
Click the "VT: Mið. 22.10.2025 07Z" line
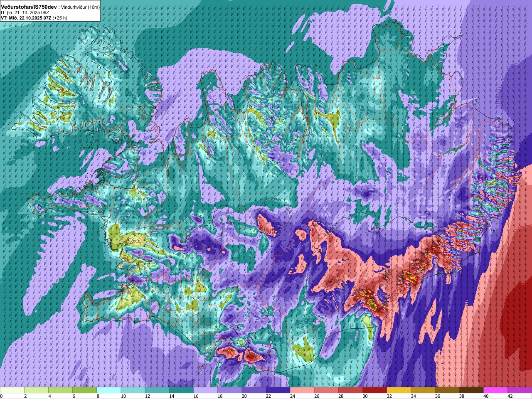[26, 18]
